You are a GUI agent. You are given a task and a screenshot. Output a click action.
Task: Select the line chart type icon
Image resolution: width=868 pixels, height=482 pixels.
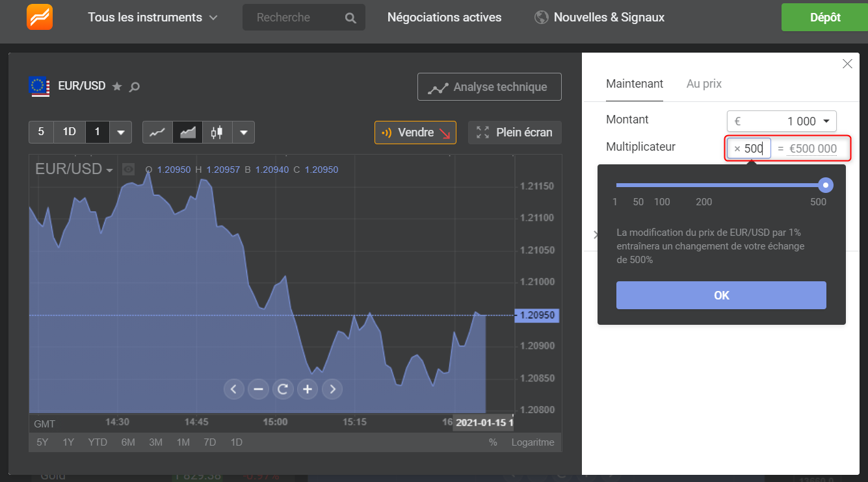pos(157,132)
